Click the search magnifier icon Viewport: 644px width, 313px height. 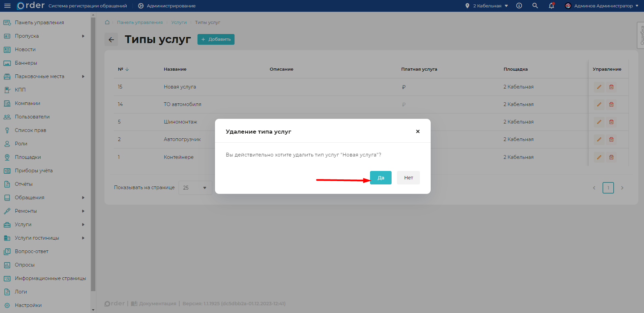point(535,6)
